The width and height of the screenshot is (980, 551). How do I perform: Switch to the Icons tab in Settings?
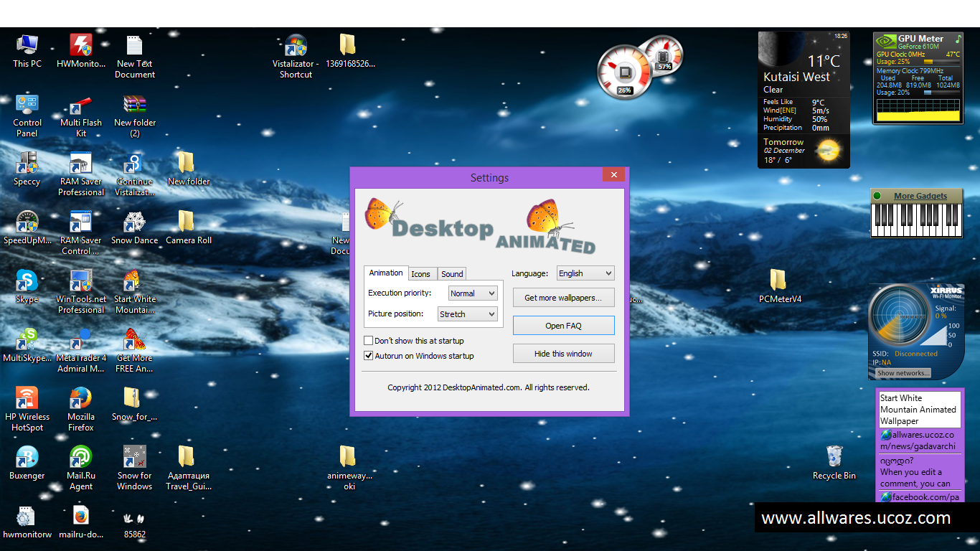[x=421, y=274]
